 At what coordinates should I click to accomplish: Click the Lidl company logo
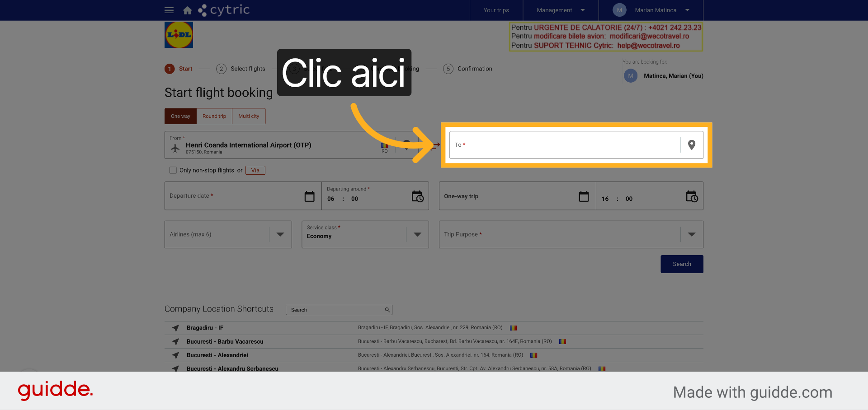[179, 35]
